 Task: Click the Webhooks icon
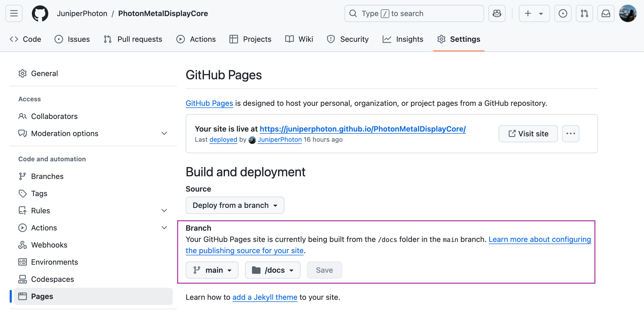23,245
